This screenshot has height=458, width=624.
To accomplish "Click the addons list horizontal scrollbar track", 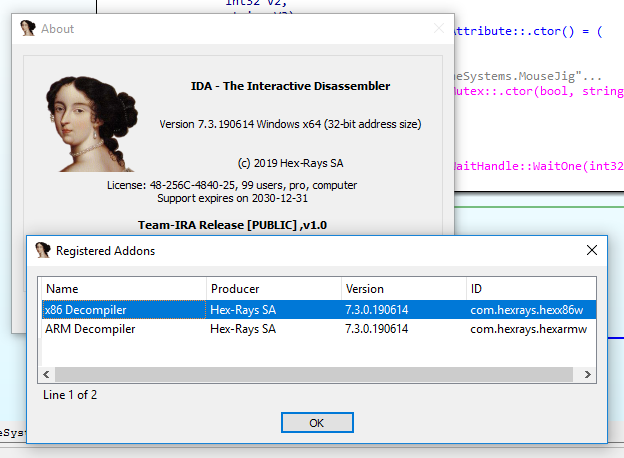I will click(314, 374).
